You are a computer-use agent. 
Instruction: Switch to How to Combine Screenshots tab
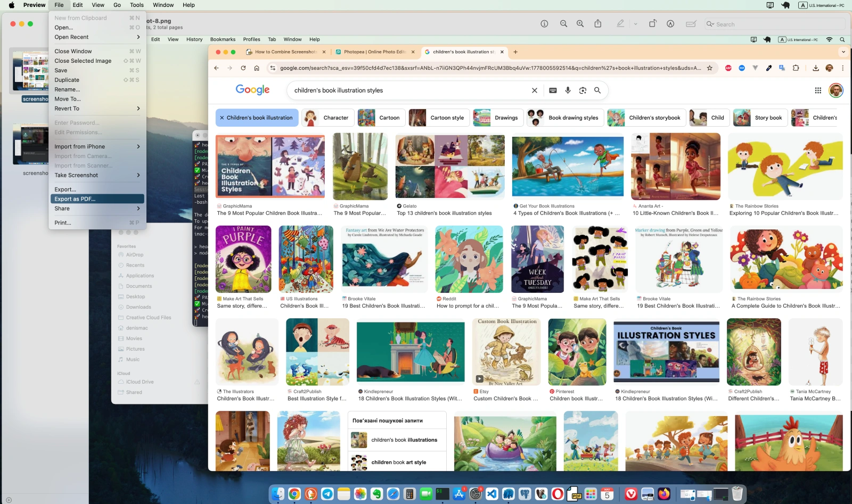[286, 52]
